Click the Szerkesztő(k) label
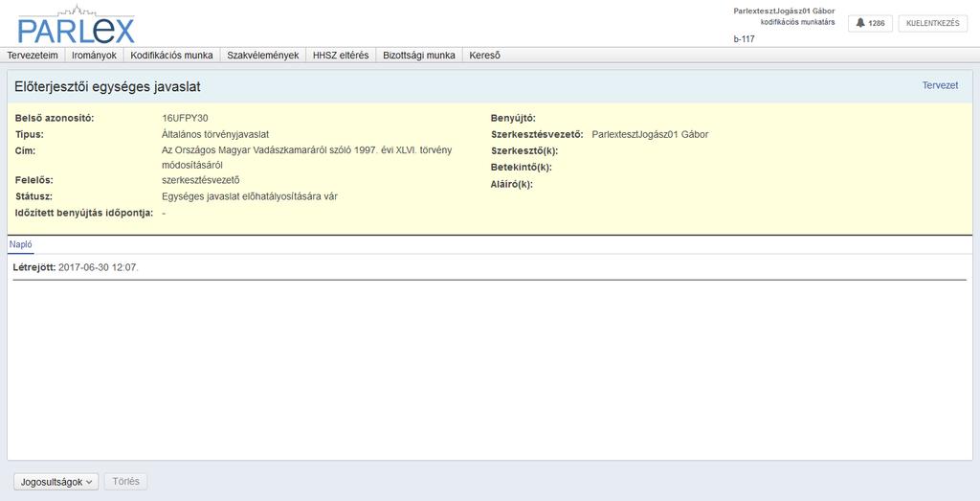 tap(524, 150)
